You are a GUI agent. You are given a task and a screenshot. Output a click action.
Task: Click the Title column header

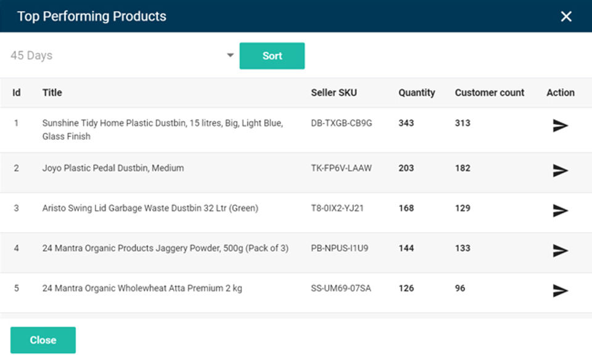coord(52,92)
